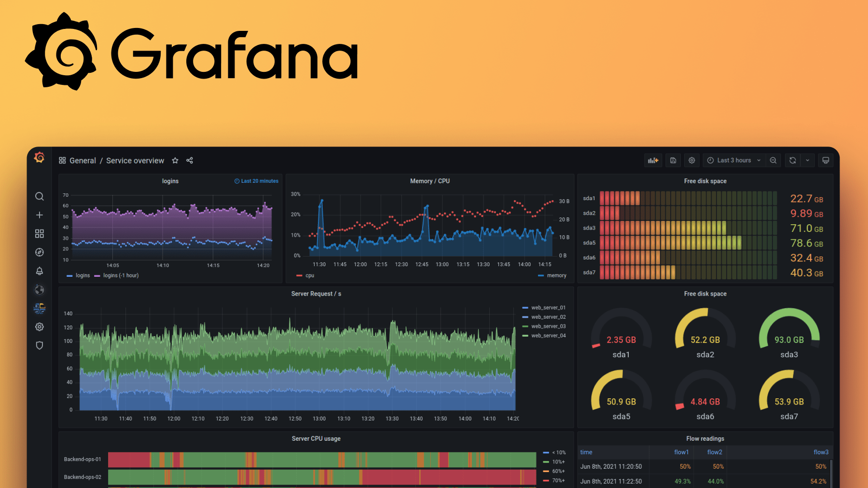Open dashboard settings gear icon

(691, 160)
